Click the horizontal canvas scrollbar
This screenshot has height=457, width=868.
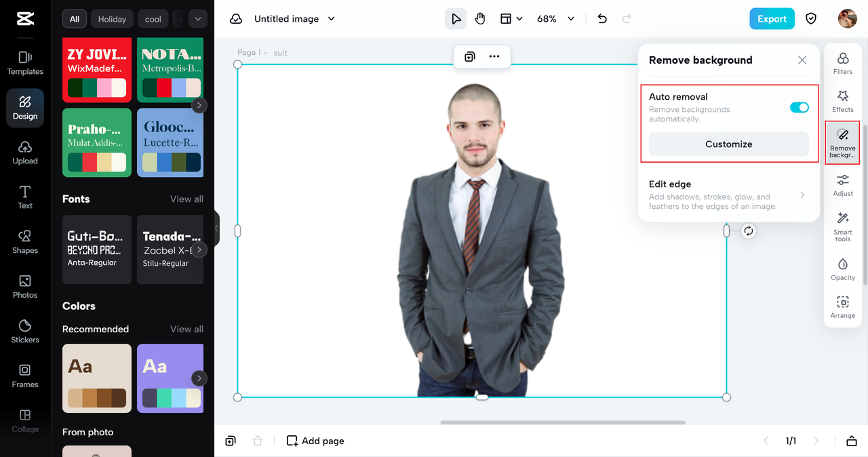pyautogui.click(x=563, y=422)
